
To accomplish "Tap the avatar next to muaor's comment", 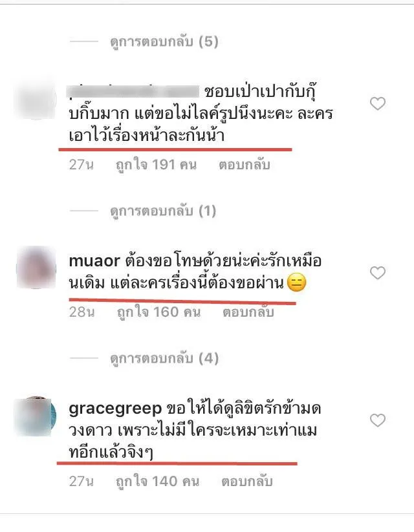I will tap(36, 268).
